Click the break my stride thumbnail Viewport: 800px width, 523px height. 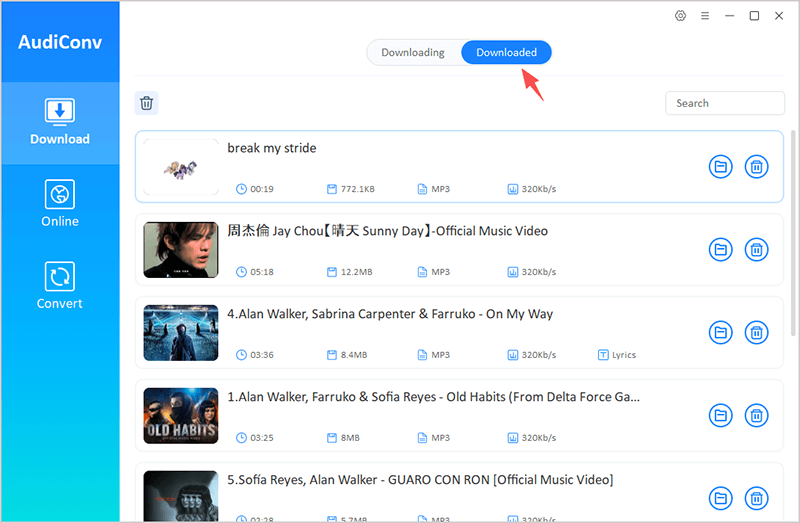pos(181,167)
